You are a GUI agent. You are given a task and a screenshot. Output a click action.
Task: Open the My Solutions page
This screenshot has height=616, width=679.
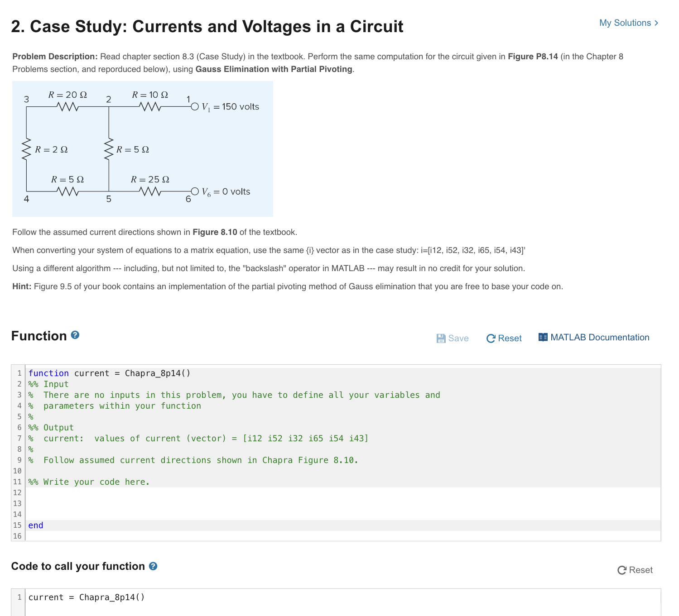click(x=626, y=23)
